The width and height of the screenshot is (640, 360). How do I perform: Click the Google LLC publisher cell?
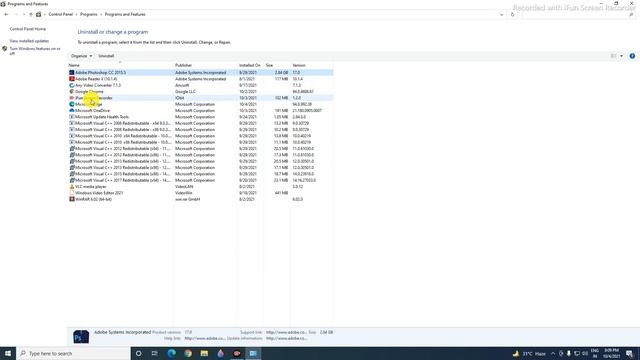(x=185, y=91)
